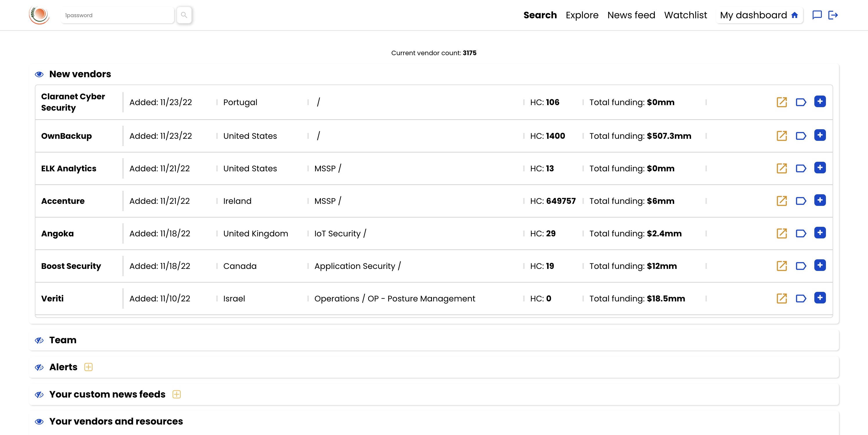Click Added: 11/10/22 in Veriti row
This screenshot has width=868, height=435.
pyautogui.click(x=160, y=299)
